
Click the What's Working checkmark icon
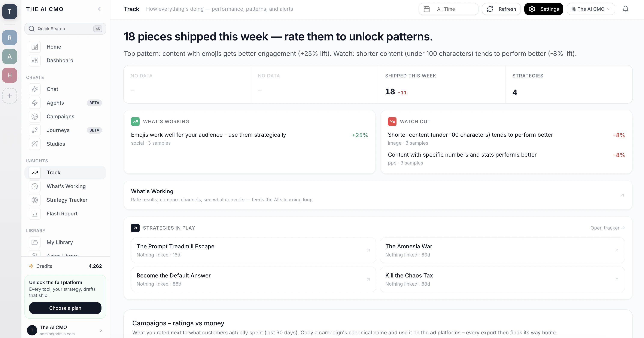34,186
